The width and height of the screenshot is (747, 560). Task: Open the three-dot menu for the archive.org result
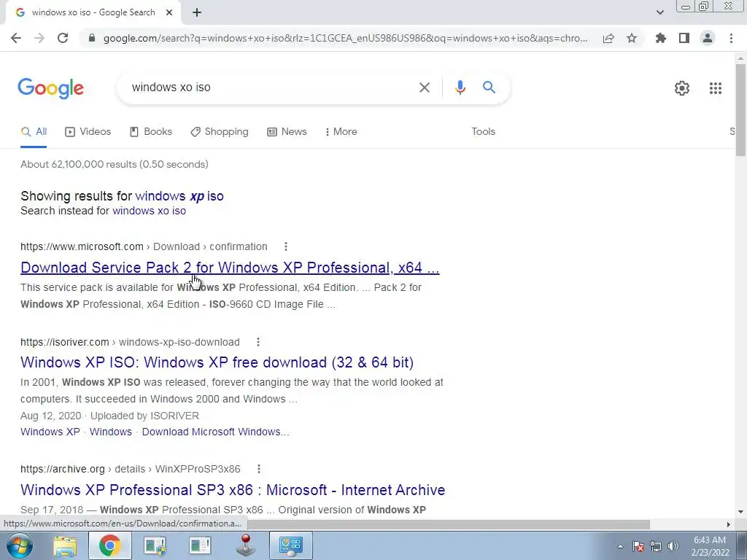point(259,469)
